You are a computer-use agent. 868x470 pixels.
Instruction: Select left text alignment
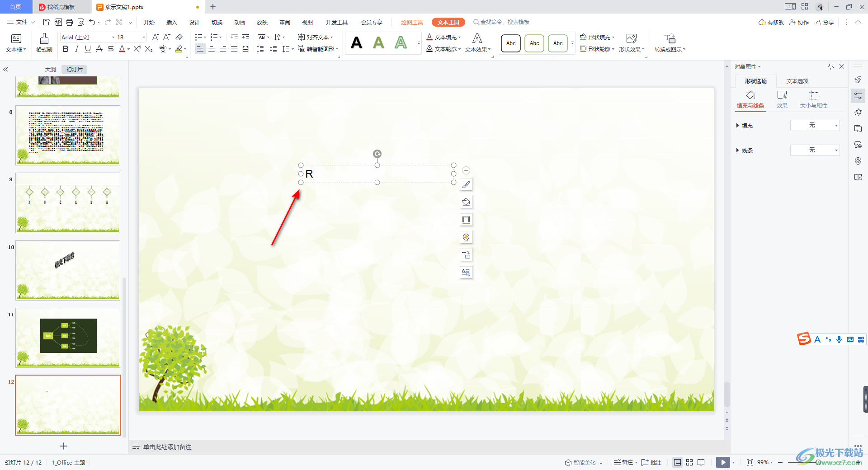tap(200, 49)
